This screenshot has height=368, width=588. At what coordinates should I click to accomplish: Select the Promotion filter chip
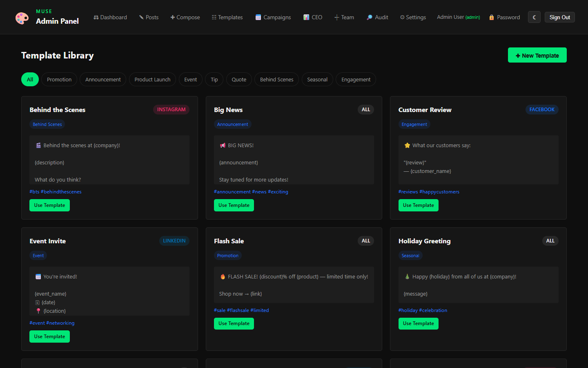click(x=59, y=79)
